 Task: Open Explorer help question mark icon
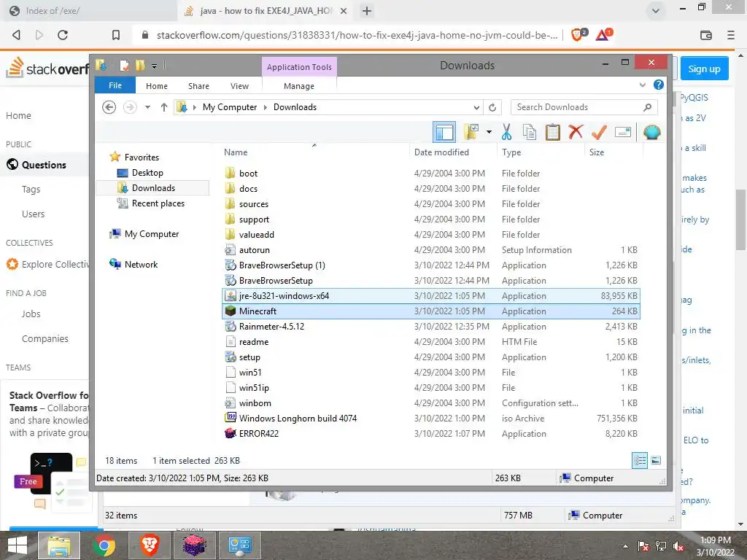point(659,85)
